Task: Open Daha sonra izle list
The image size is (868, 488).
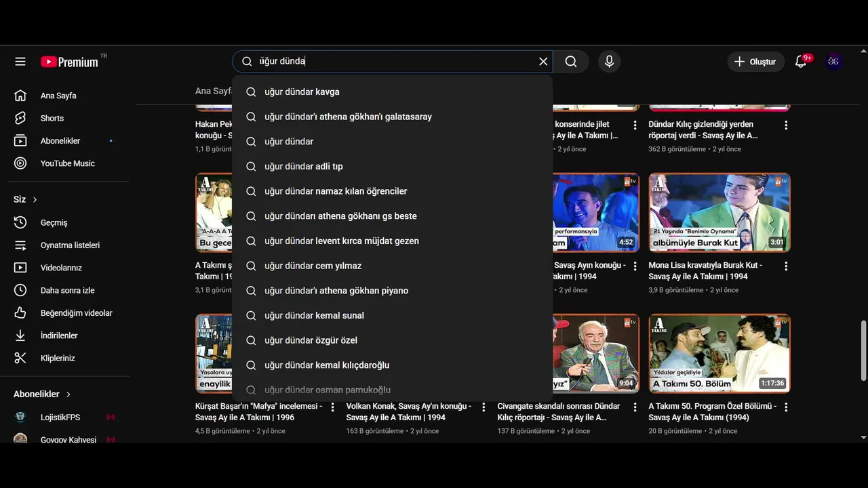Action: click(68, 290)
